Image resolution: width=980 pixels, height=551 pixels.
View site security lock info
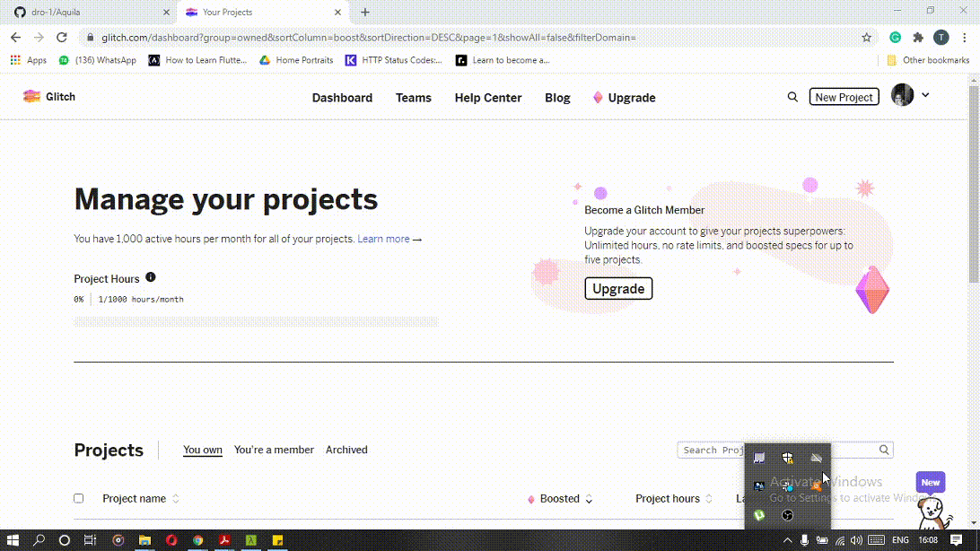(90, 38)
